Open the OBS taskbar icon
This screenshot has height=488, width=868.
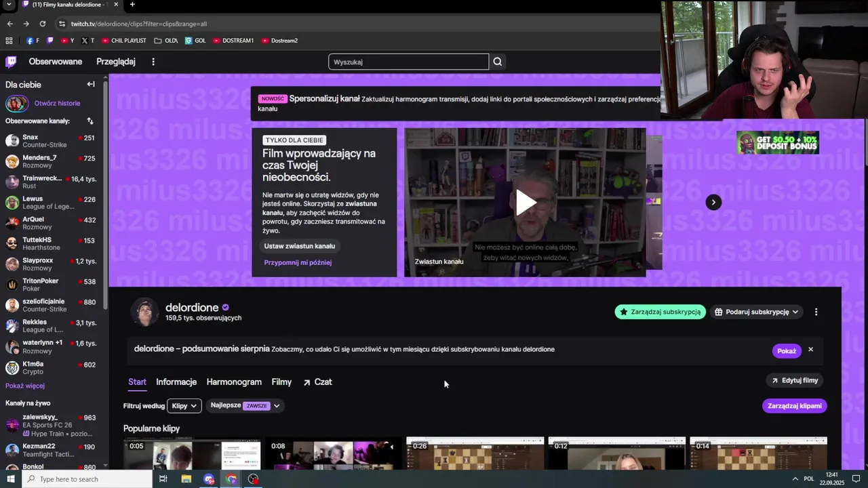click(x=254, y=479)
